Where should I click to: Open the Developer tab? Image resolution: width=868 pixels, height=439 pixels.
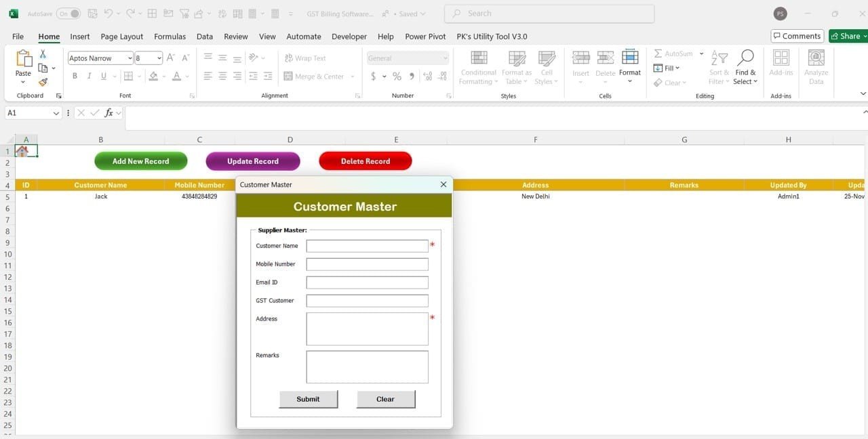pyautogui.click(x=349, y=37)
